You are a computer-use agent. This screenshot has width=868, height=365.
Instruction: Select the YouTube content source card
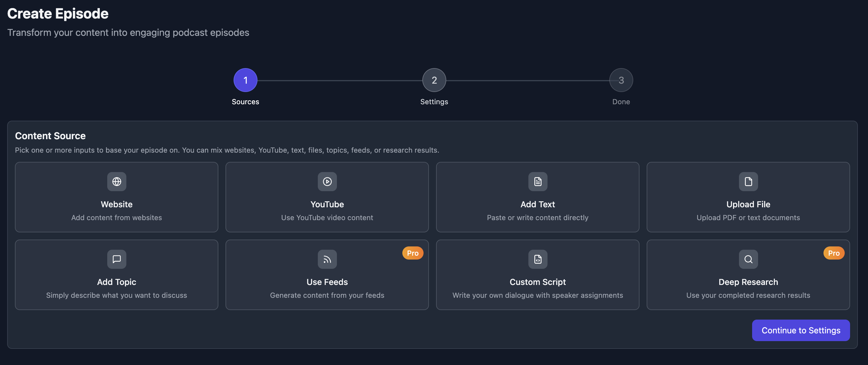tap(327, 197)
